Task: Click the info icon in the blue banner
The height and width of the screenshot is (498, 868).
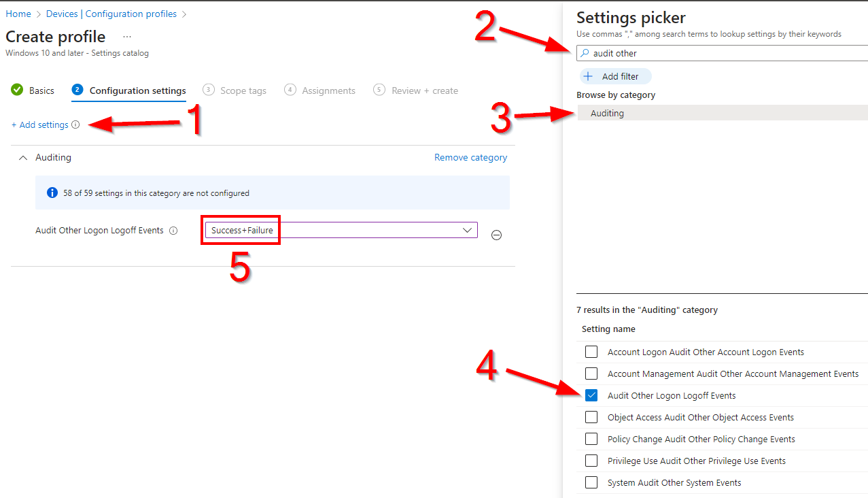Action: click(x=52, y=193)
